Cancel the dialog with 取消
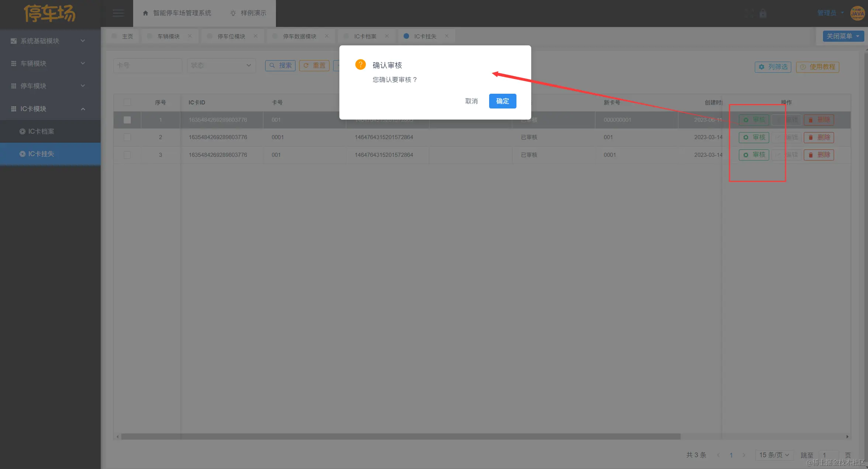Image resolution: width=868 pixels, height=469 pixels. point(471,101)
